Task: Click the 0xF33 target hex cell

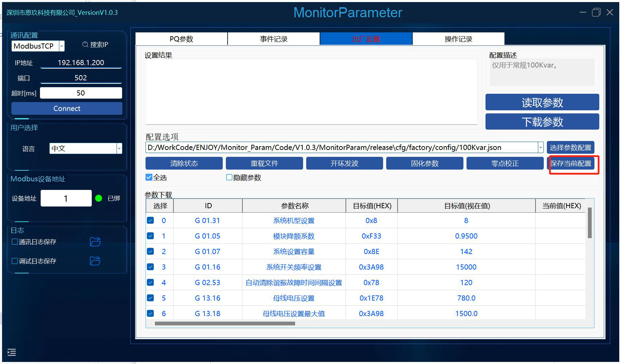Action: point(371,236)
